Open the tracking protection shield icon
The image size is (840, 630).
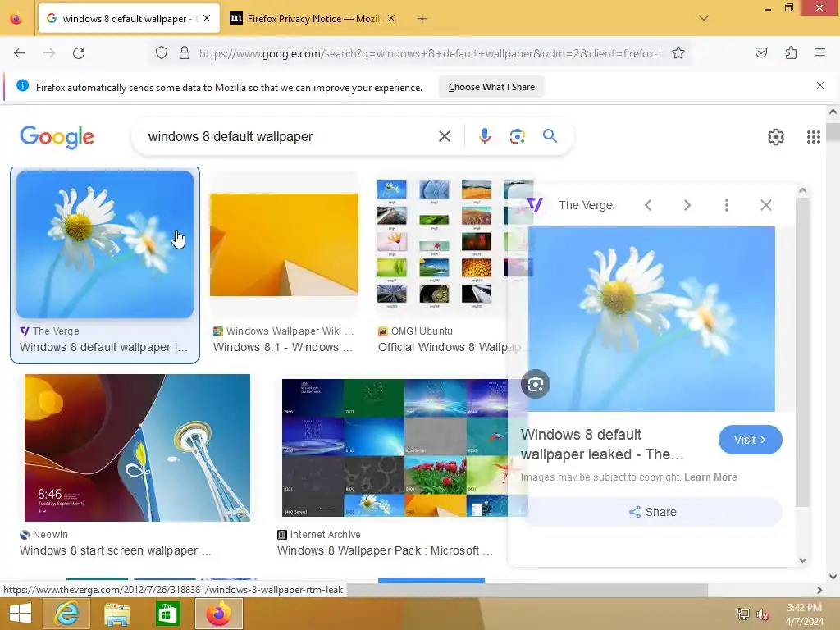(x=162, y=53)
